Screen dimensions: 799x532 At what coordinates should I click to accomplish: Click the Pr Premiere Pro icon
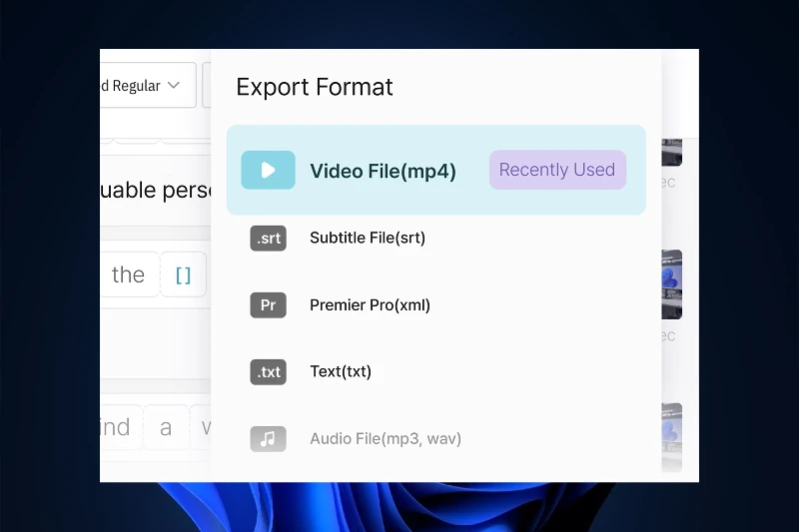coord(268,305)
